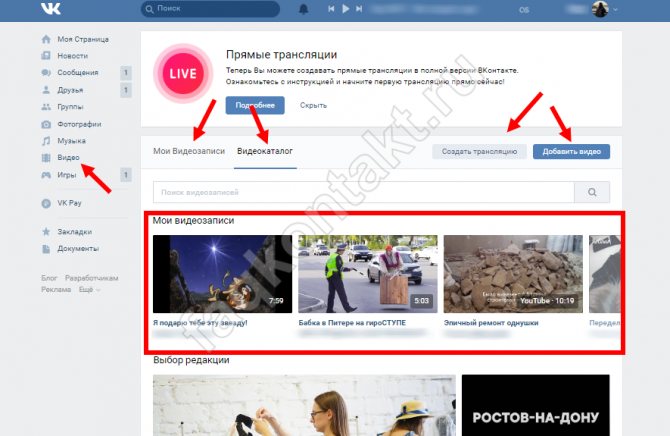
Task: Open Закладки bookmarks
Action: [74, 232]
